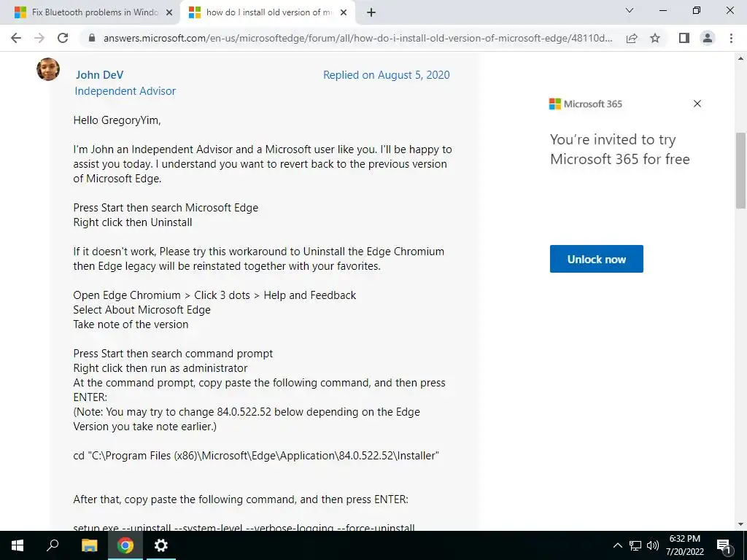Click the text 'Hello GregoryYim,'
The image size is (747, 560).
[117, 120]
